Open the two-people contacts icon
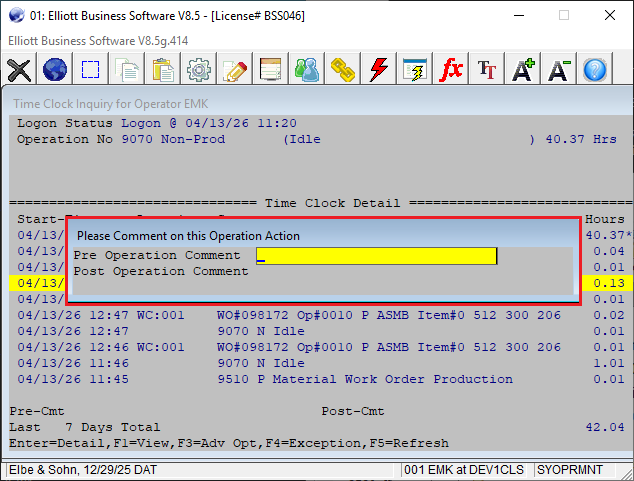The image size is (634, 481). pyautogui.click(x=307, y=70)
